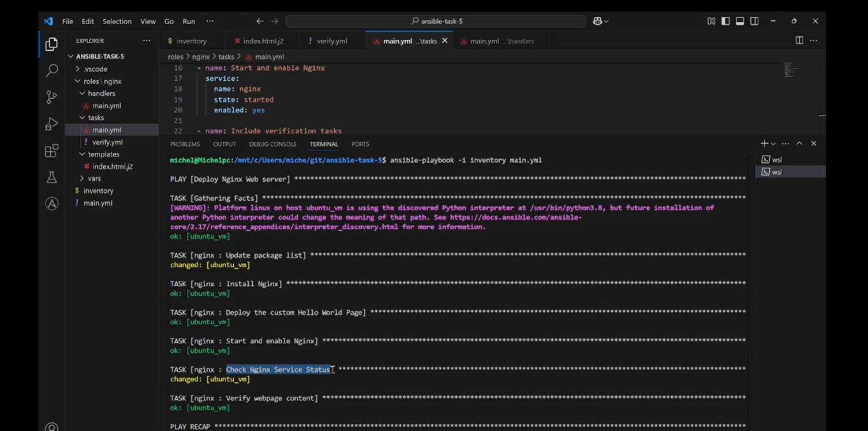
Task: Expand the vars folder
Action: coord(94,179)
